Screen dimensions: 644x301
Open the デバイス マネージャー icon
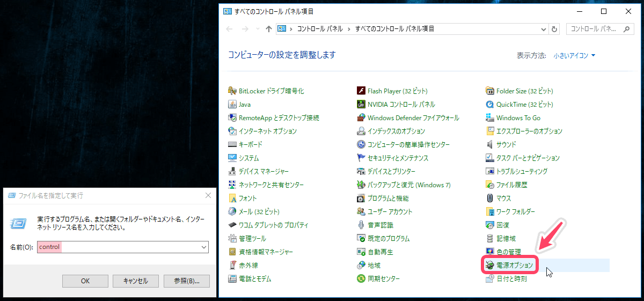click(x=232, y=172)
